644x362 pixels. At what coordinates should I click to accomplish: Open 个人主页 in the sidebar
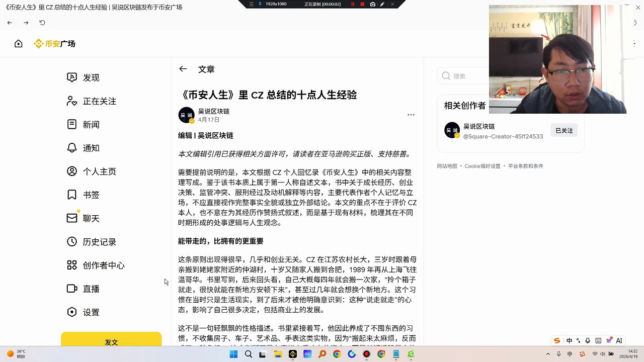[x=92, y=171]
